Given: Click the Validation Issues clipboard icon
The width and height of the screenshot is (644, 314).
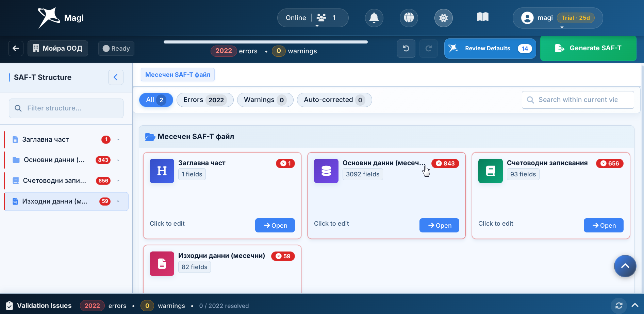Looking at the screenshot, I should click(10, 306).
